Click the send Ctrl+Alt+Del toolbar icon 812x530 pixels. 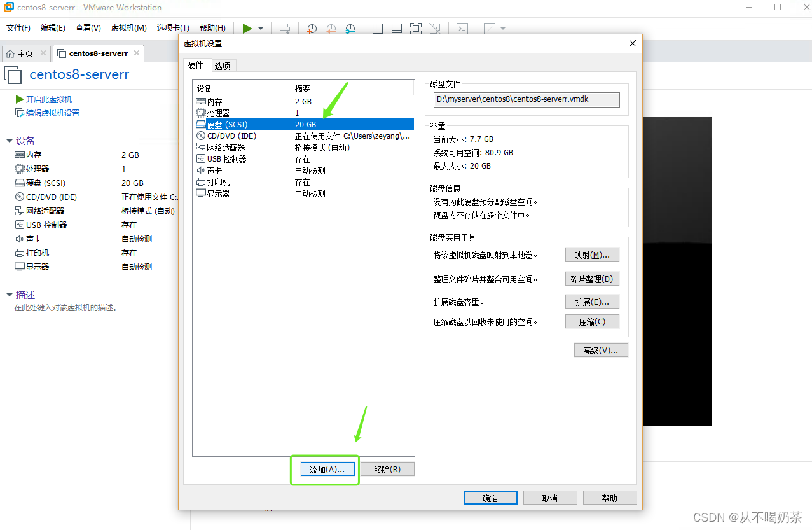[285, 29]
